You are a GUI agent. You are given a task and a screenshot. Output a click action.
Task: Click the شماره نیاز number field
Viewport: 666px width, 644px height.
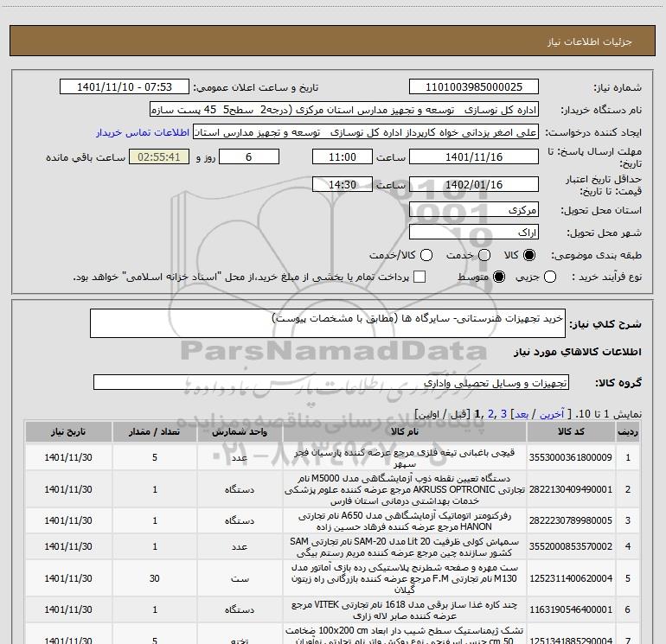(474, 86)
